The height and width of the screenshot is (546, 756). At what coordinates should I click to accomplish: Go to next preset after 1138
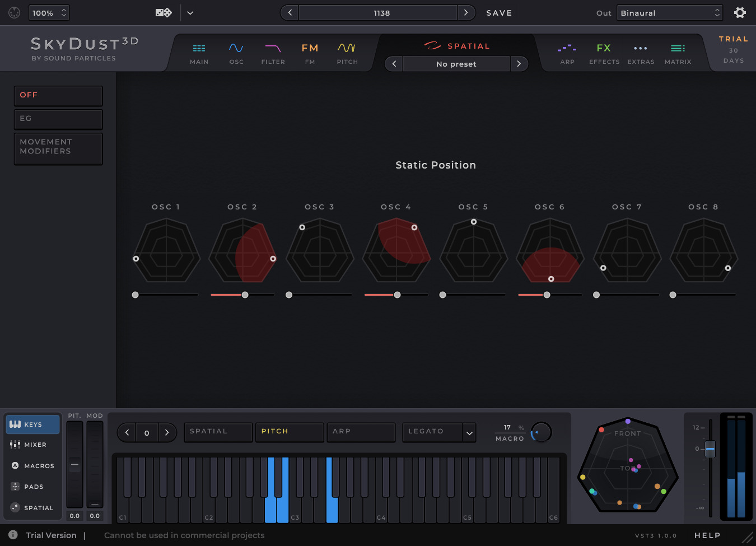[x=466, y=12]
